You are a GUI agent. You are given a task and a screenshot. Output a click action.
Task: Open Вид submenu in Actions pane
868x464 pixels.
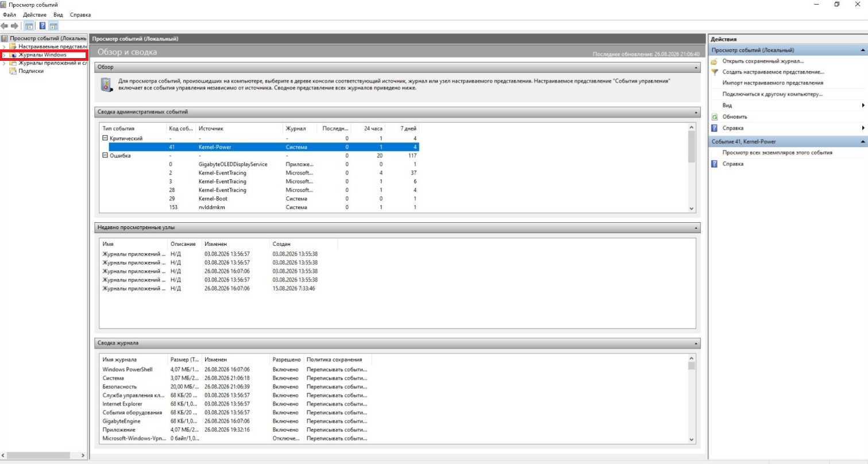pyautogui.click(x=727, y=106)
